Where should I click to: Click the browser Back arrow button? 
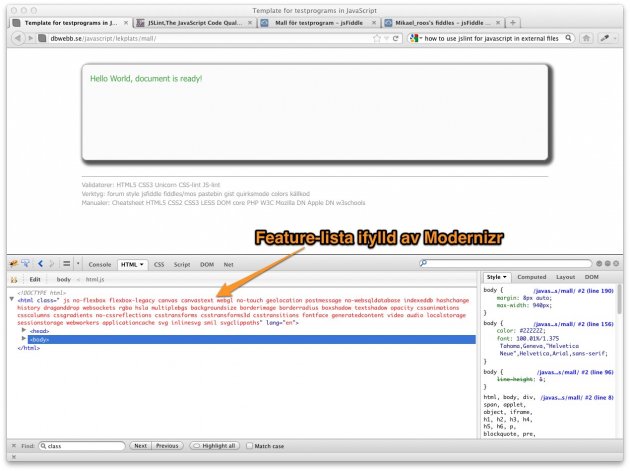17,38
